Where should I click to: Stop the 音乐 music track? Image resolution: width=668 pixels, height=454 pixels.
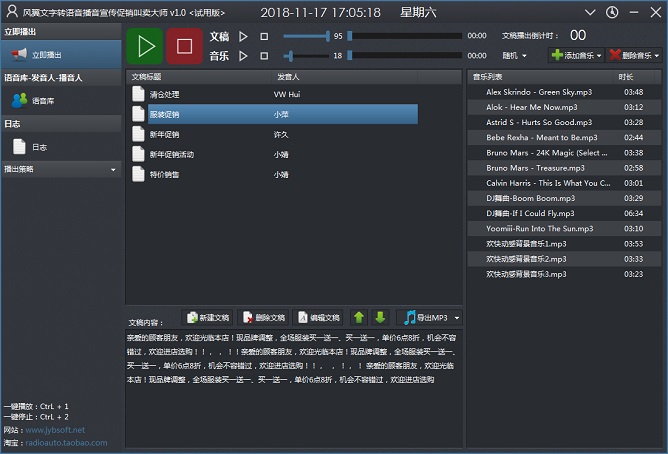pos(264,56)
